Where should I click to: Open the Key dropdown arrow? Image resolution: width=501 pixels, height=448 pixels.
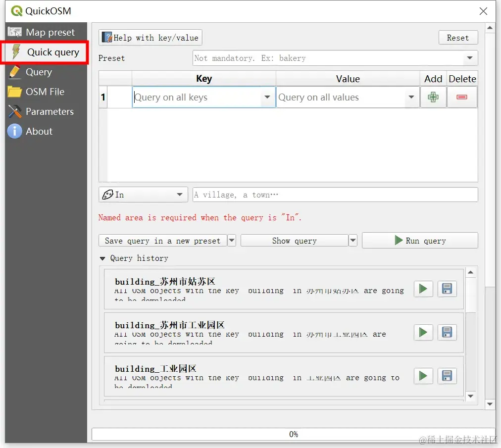[267, 97]
